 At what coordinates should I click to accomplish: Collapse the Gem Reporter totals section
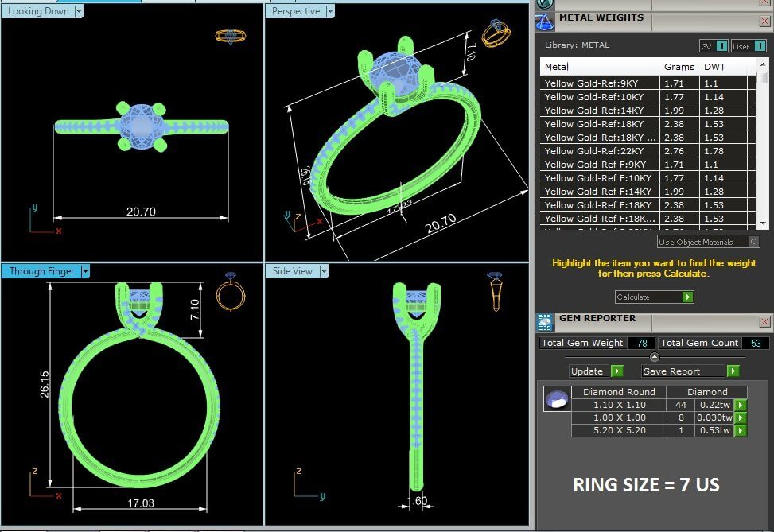[x=655, y=357]
